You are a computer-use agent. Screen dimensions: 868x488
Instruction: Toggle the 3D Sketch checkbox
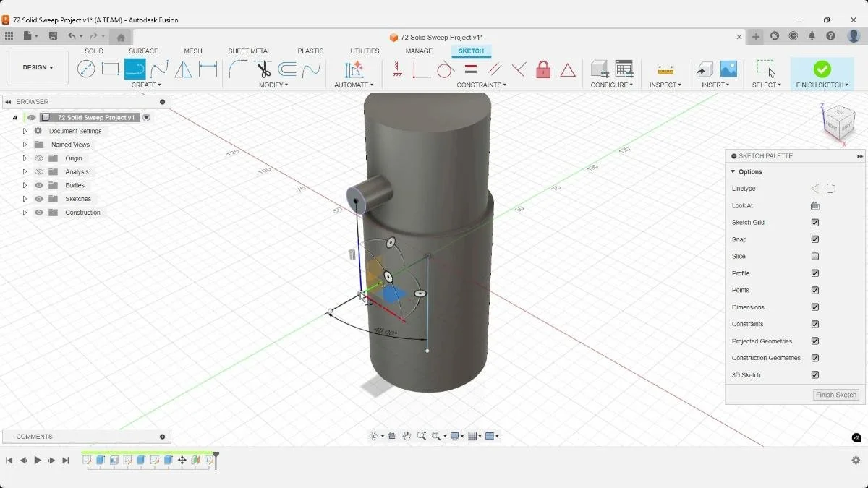pyautogui.click(x=815, y=375)
